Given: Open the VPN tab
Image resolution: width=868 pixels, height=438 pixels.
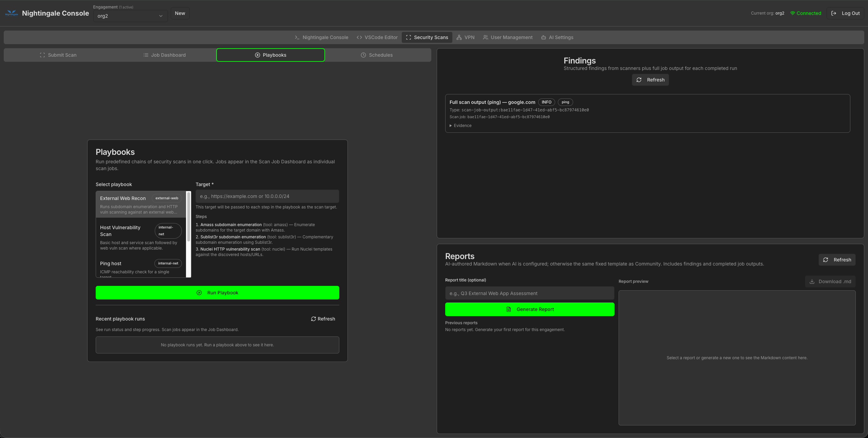Looking at the screenshot, I should [466, 37].
